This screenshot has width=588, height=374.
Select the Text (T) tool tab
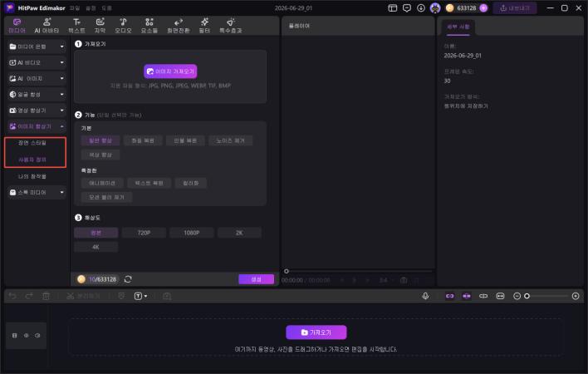pos(76,26)
